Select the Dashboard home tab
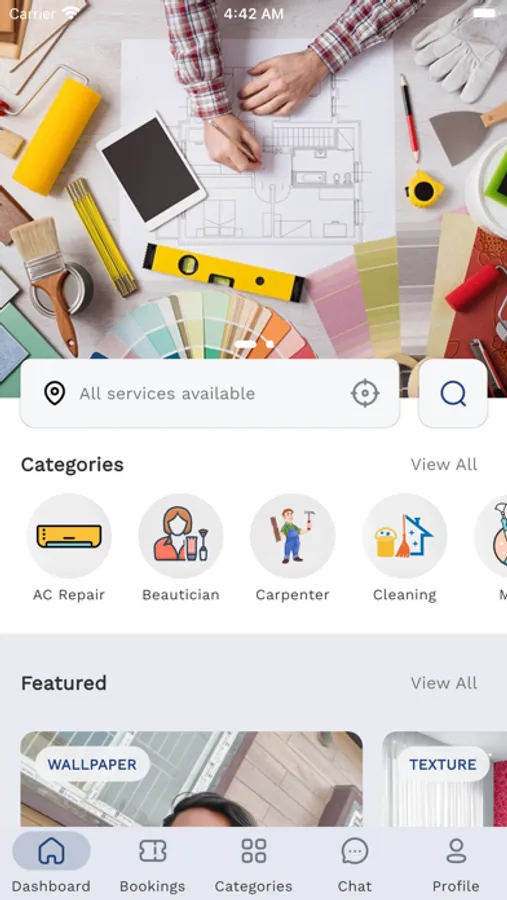This screenshot has width=507, height=900. (51, 864)
